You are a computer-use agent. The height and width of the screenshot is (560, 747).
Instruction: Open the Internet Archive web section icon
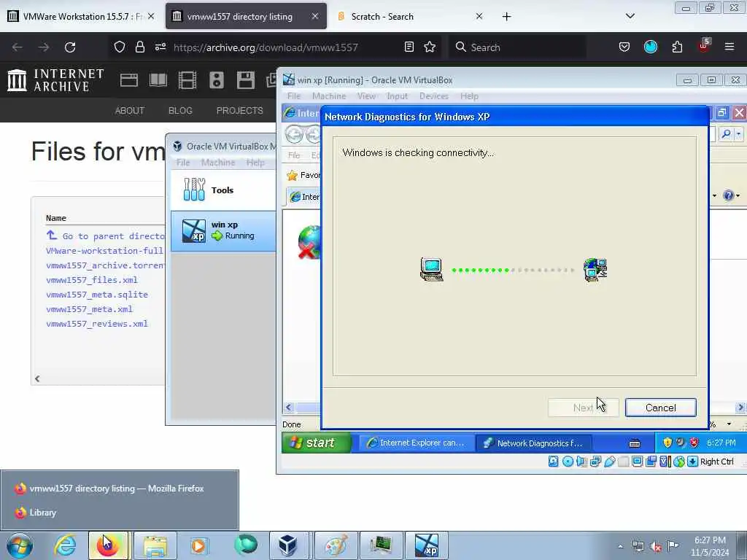click(x=128, y=80)
